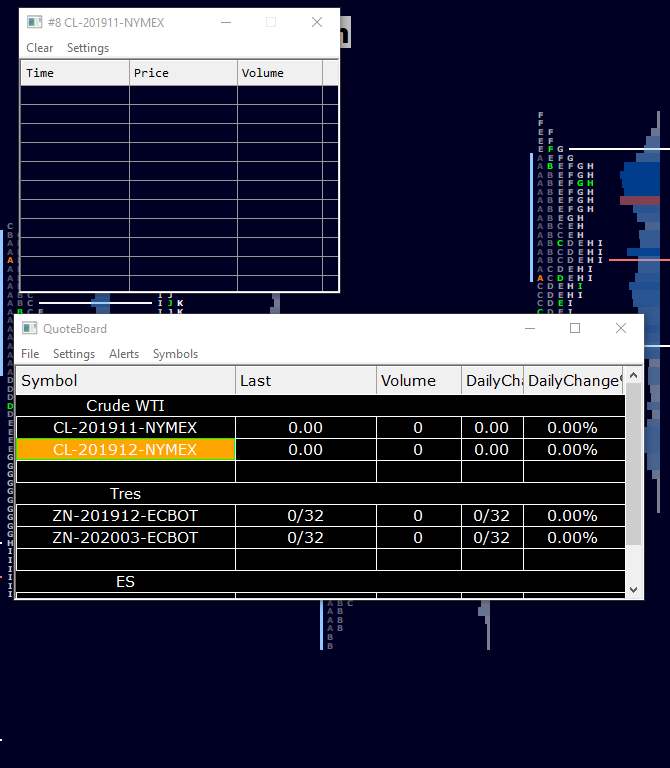Close the CL-201911-NYMEX window

(317, 22)
